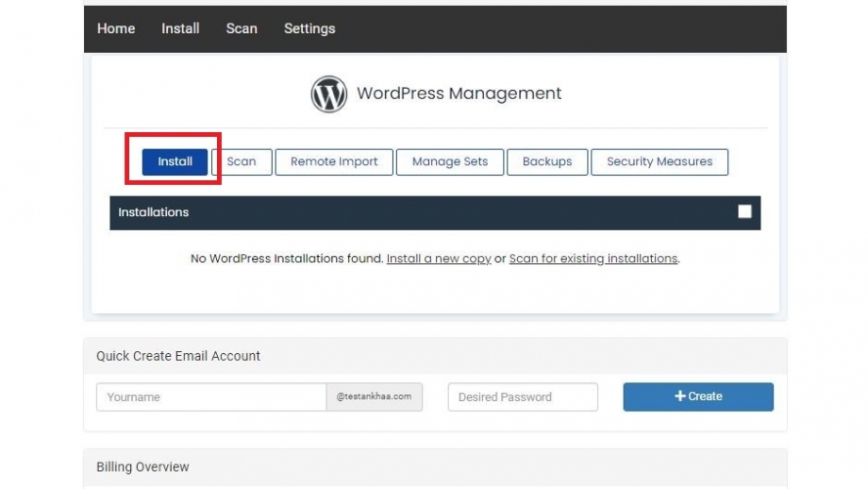The height and width of the screenshot is (489, 868).
Task: Select the Scan button beside Install
Action: coord(242,161)
